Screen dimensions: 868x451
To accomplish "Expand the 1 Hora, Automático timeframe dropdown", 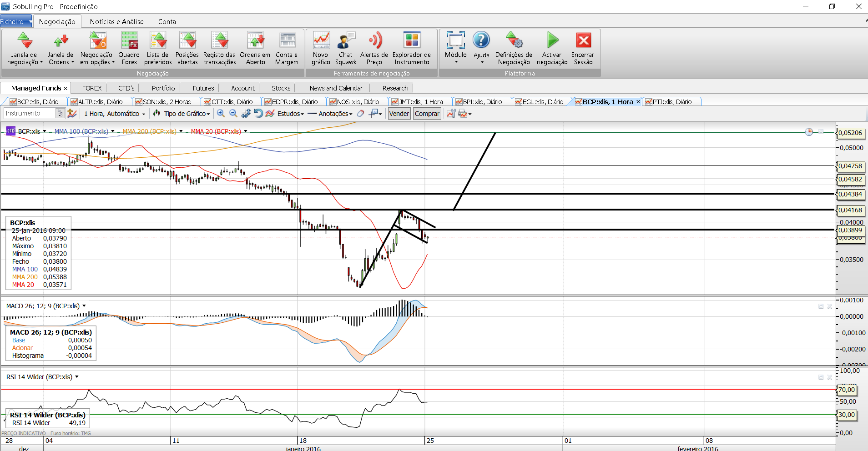I will tap(115, 114).
